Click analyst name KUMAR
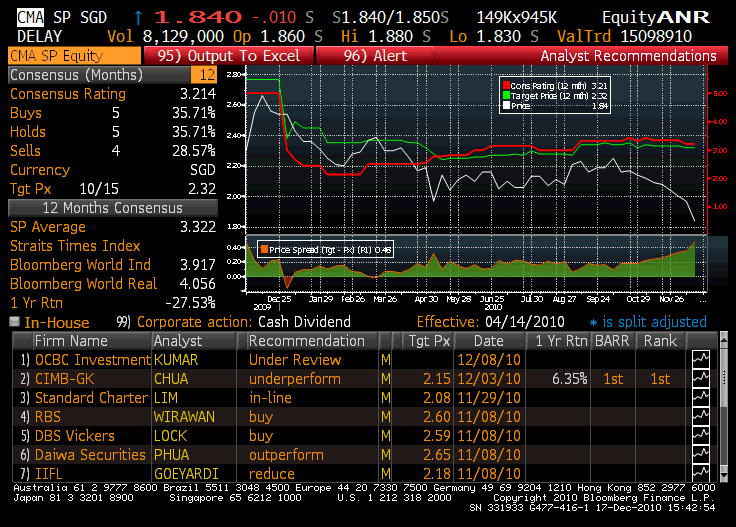The image size is (736, 527). (176, 360)
